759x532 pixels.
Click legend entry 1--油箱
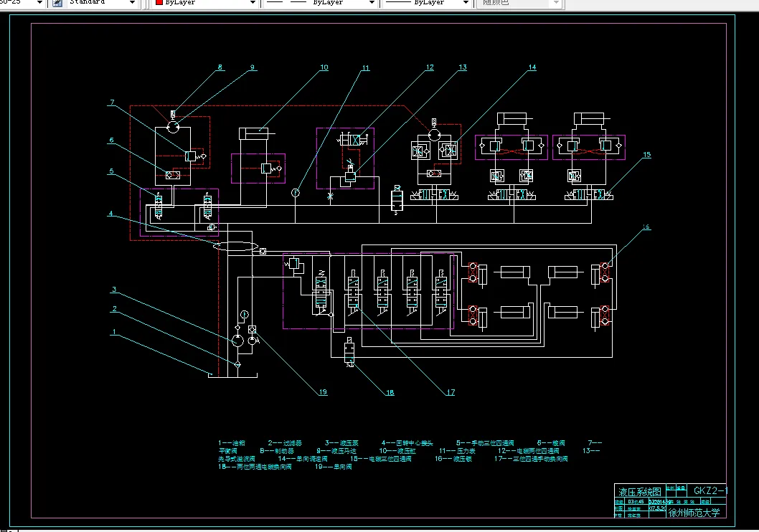pos(232,443)
